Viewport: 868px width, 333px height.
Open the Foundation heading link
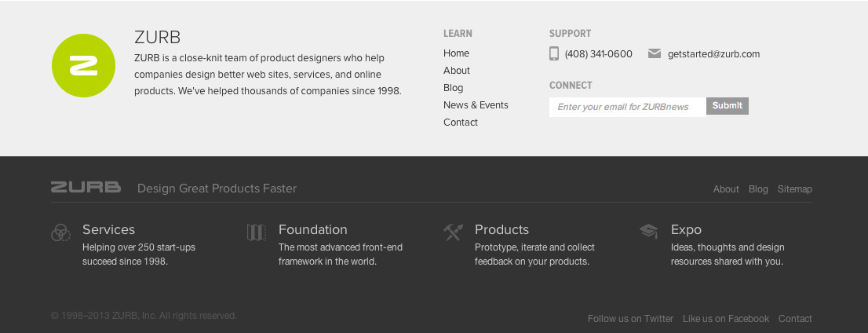[313, 229]
